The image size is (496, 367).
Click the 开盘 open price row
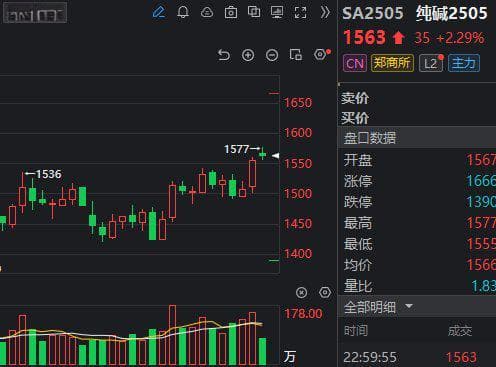(x=417, y=160)
